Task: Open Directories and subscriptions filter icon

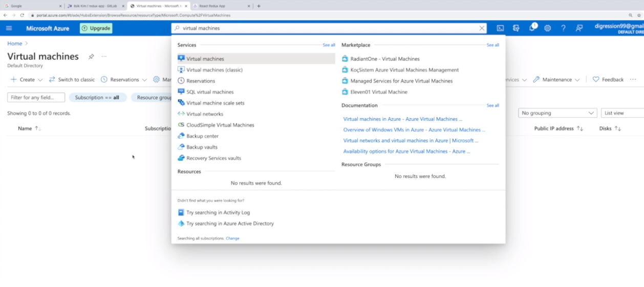Action: pyautogui.click(x=516, y=28)
